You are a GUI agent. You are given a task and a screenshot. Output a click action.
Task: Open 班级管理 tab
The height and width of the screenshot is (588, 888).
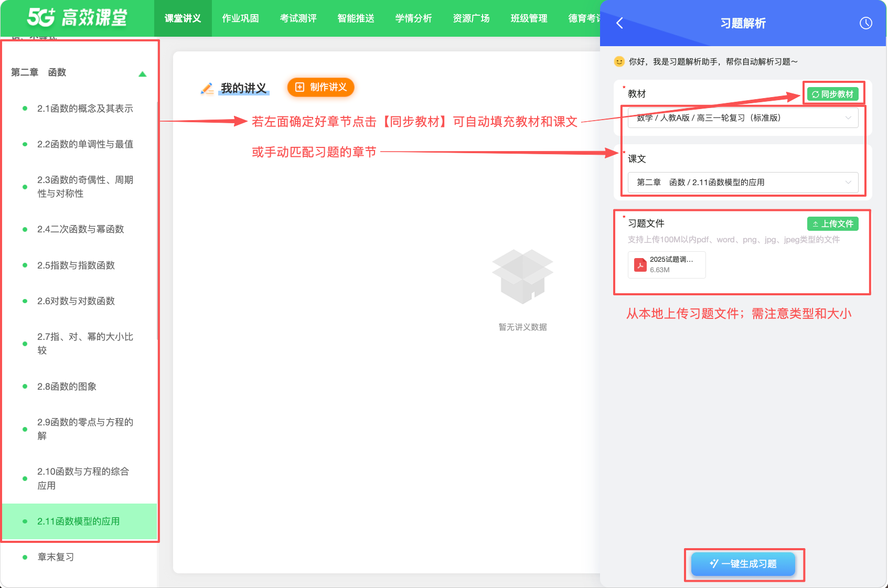529,18
